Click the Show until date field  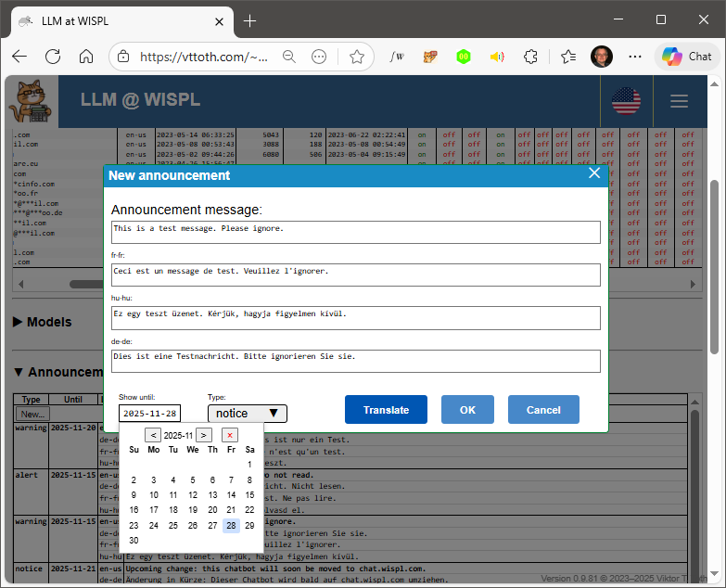pos(150,414)
